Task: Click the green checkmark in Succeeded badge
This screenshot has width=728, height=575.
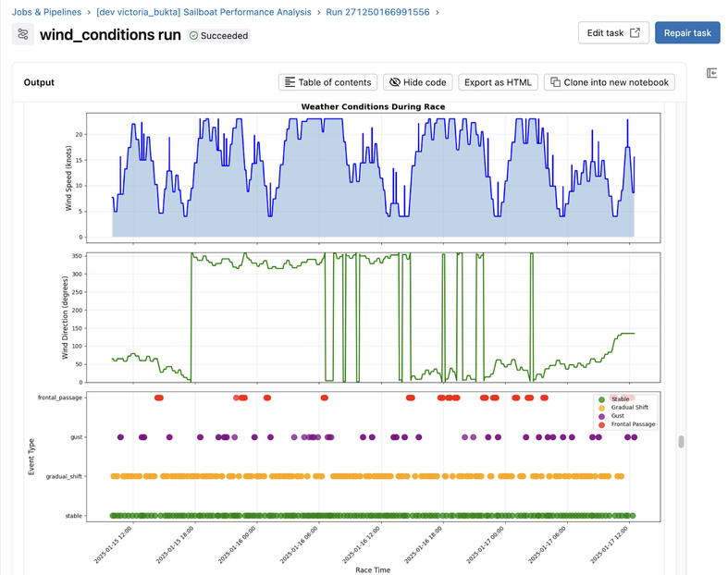Action: point(193,36)
